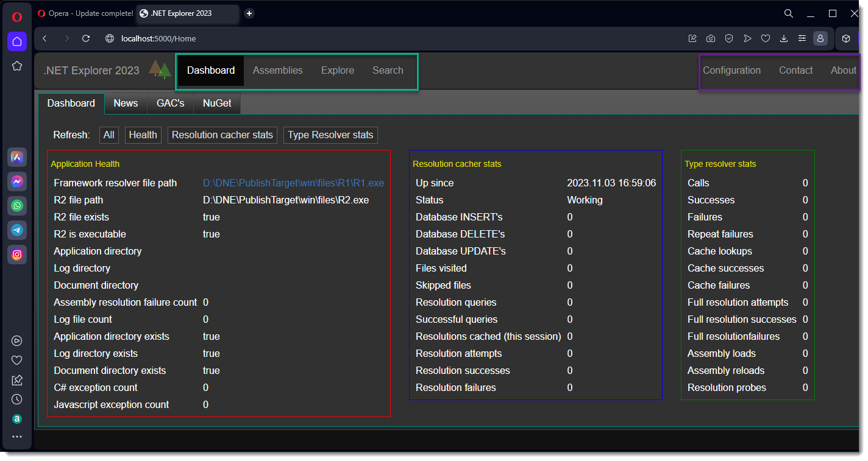Open Bookmarks star in Opera sidebar
Viewport: 868px width, 461px height.
pos(17,66)
